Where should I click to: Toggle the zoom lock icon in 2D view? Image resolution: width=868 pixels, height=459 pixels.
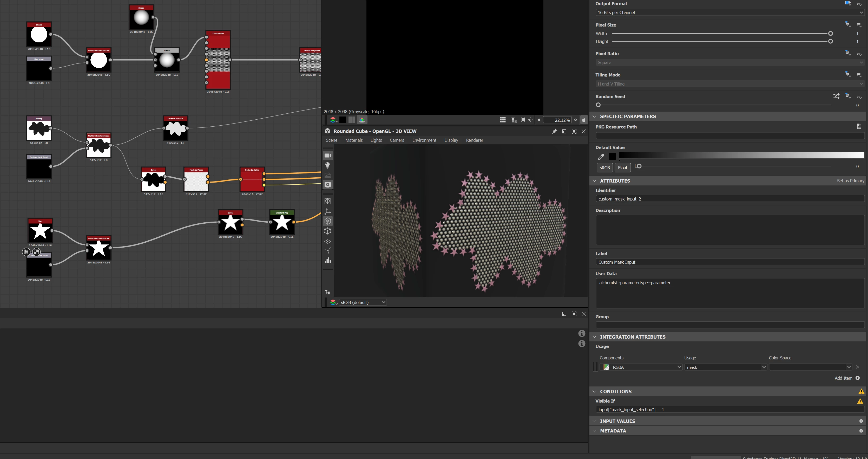[x=584, y=120]
